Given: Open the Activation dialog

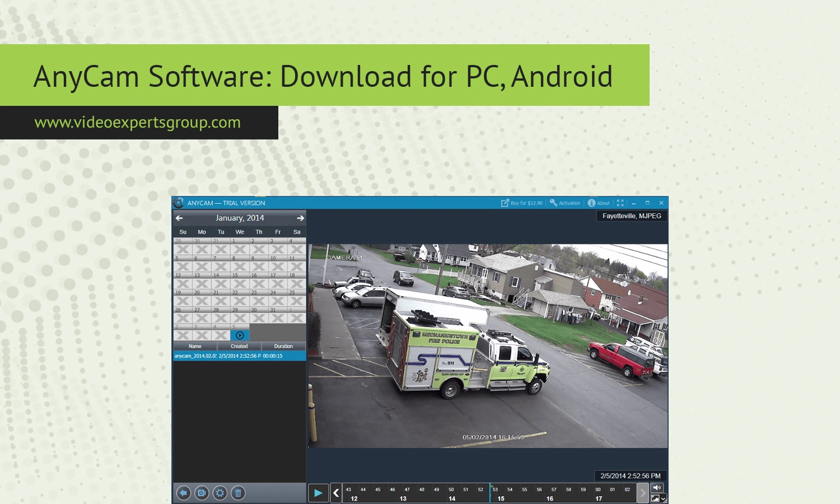Looking at the screenshot, I should click(x=565, y=203).
